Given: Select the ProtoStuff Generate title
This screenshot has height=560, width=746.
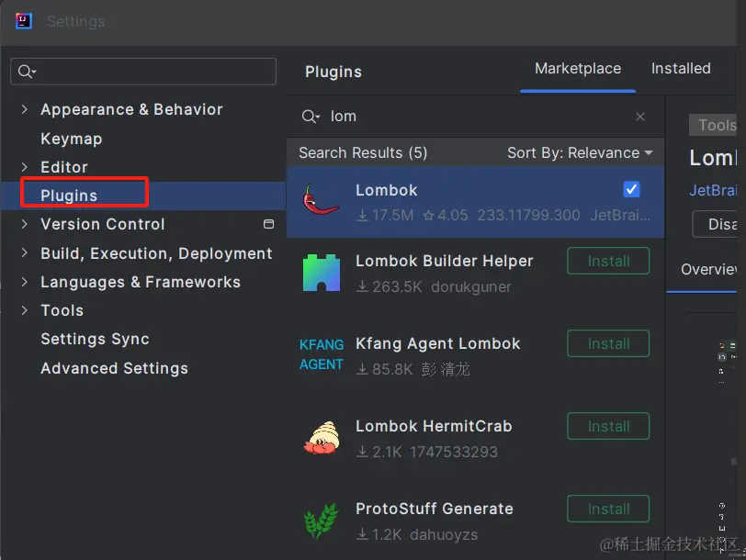Looking at the screenshot, I should [435, 509].
